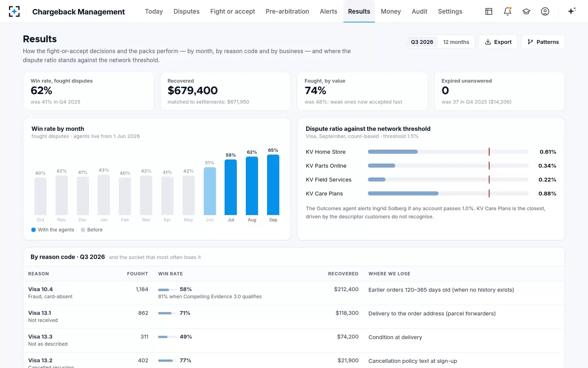View the Alerts tab
This screenshot has height=368, width=588.
point(329,11)
